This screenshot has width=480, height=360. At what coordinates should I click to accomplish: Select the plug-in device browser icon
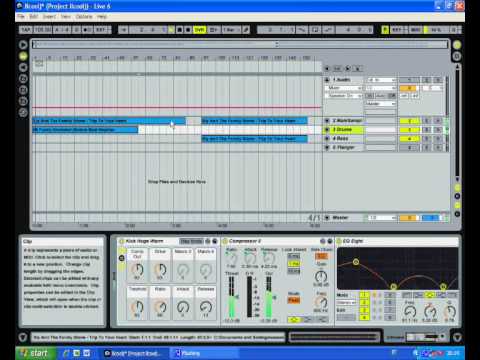[x=23, y=67]
